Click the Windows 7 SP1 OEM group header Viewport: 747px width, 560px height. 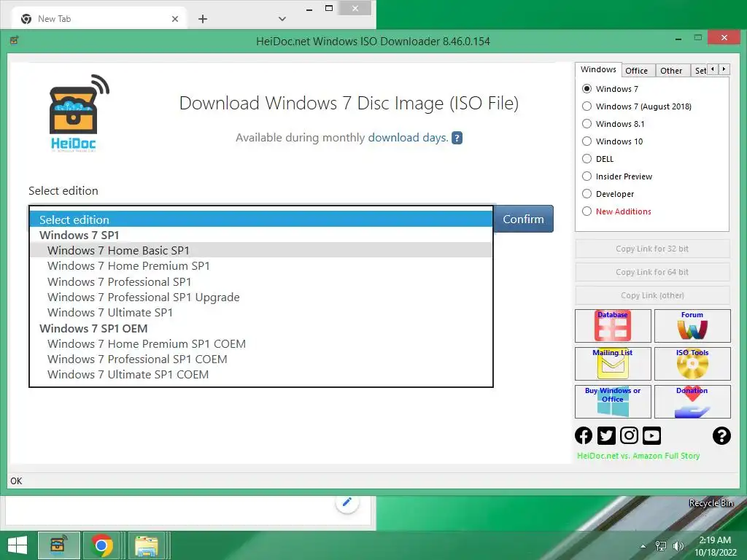coord(93,329)
